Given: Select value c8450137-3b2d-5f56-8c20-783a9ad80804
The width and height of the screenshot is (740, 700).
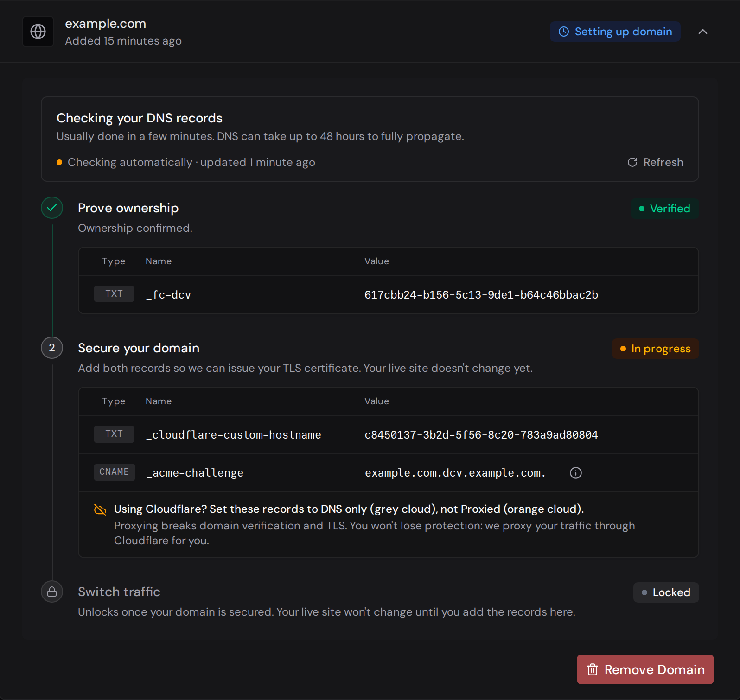Looking at the screenshot, I should click(x=481, y=435).
